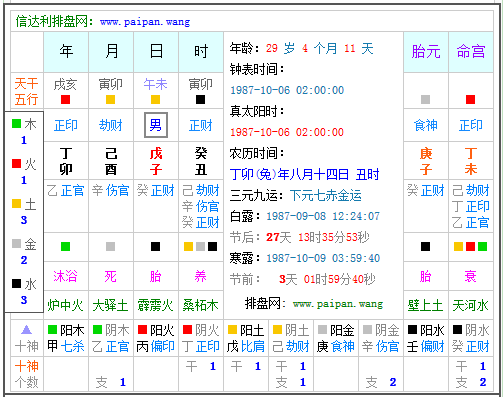Click the 己酉 month pillar
This screenshot has width=503, height=397.
111,161
